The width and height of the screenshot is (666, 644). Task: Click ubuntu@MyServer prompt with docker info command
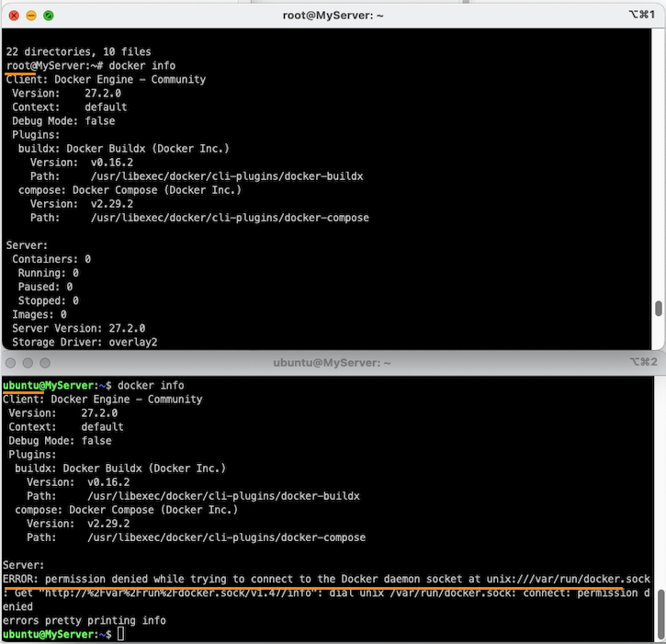pyautogui.click(x=93, y=386)
